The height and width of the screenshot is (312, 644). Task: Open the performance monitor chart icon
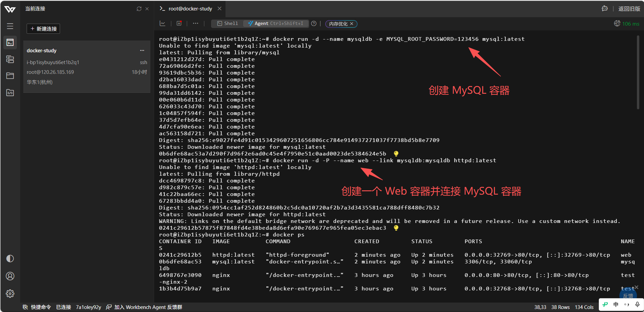point(163,23)
